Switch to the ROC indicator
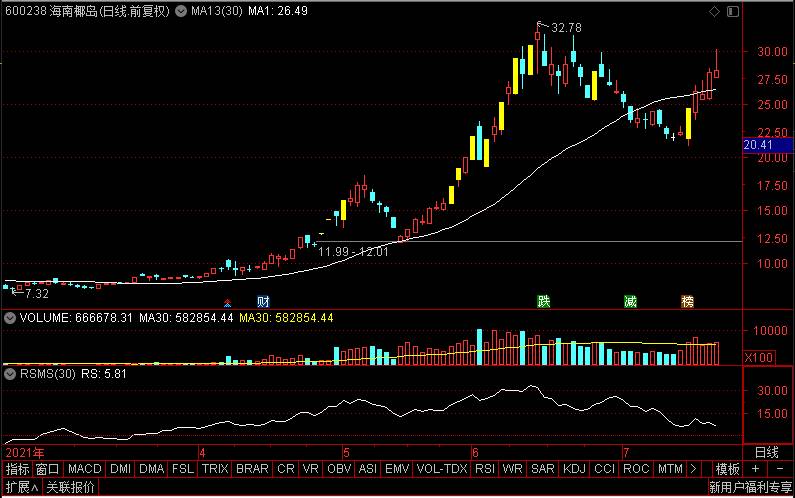Viewport: 795px width, 498px height. pos(636,469)
